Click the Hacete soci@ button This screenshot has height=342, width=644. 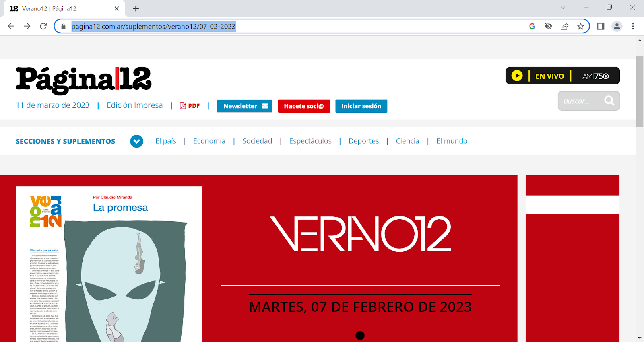pyautogui.click(x=304, y=106)
